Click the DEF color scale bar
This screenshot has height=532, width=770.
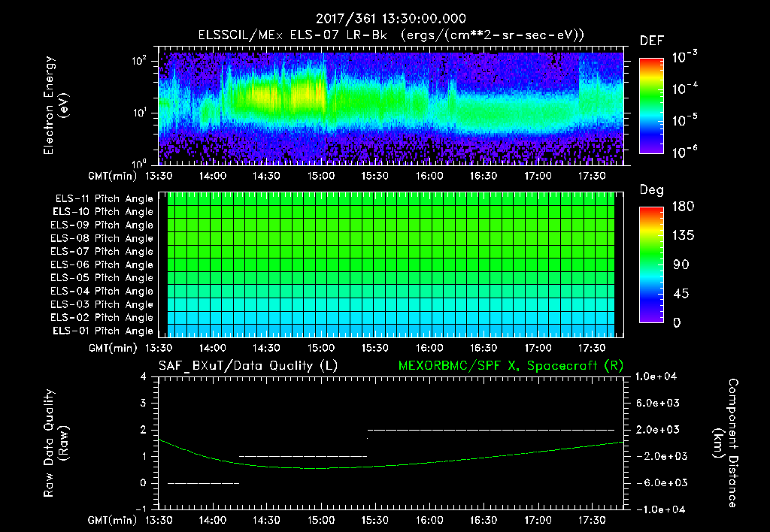point(652,106)
